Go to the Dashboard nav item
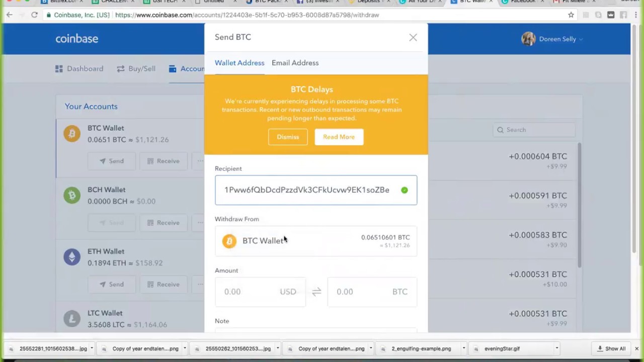This screenshot has height=362, width=644. click(x=79, y=69)
